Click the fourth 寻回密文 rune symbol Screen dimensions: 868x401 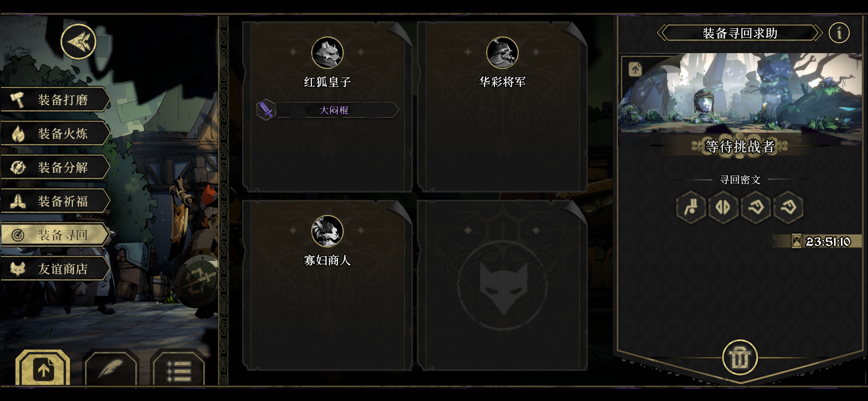click(x=788, y=207)
